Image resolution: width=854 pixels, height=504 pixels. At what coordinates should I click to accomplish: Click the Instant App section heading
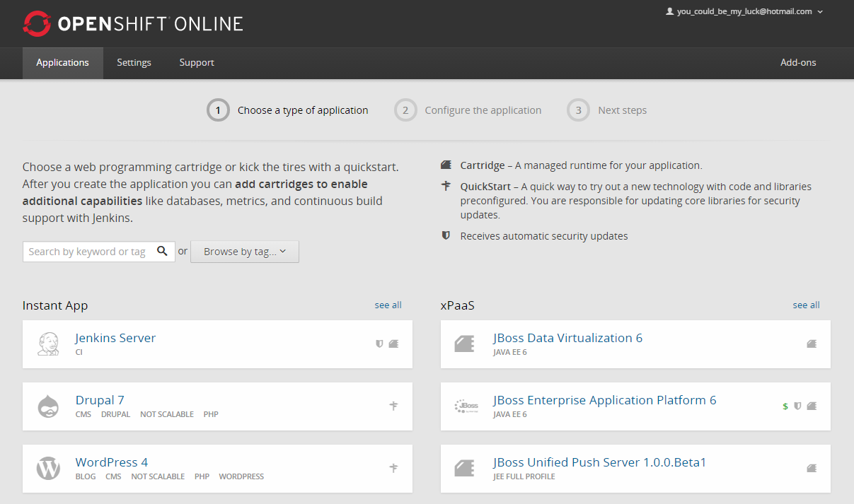pyautogui.click(x=55, y=305)
